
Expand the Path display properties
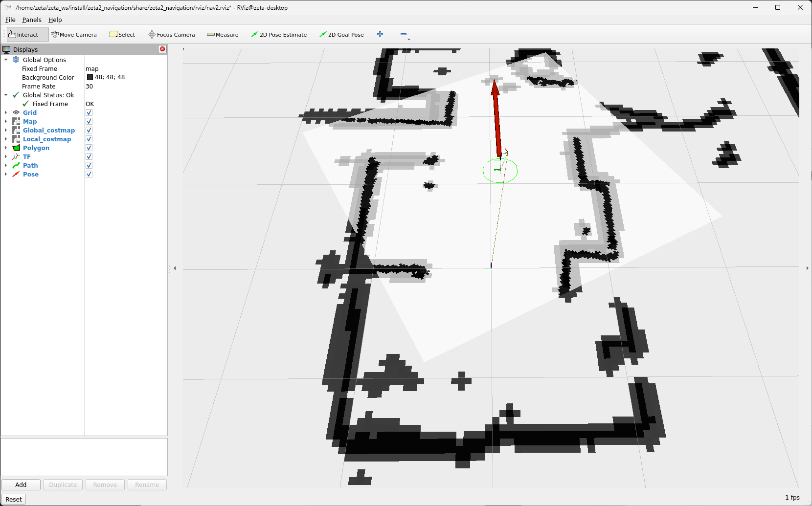tap(6, 165)
